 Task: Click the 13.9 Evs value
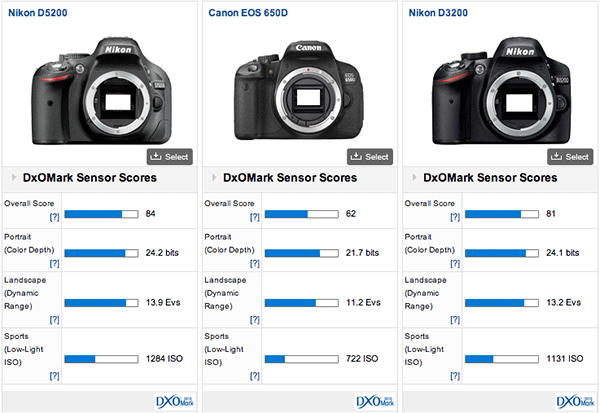(x=163, y=302)
